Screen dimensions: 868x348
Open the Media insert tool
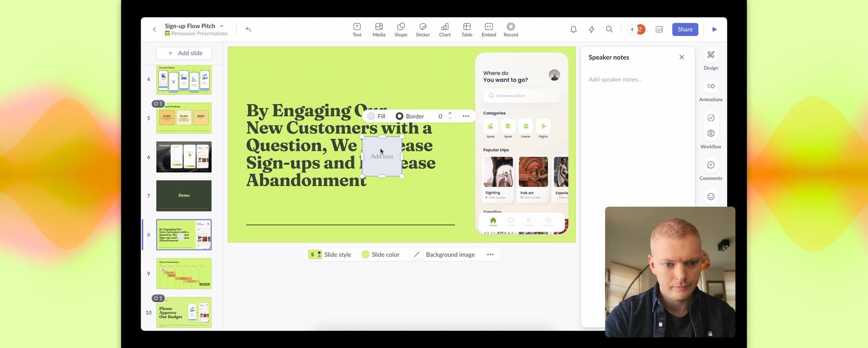pos(379,30)
